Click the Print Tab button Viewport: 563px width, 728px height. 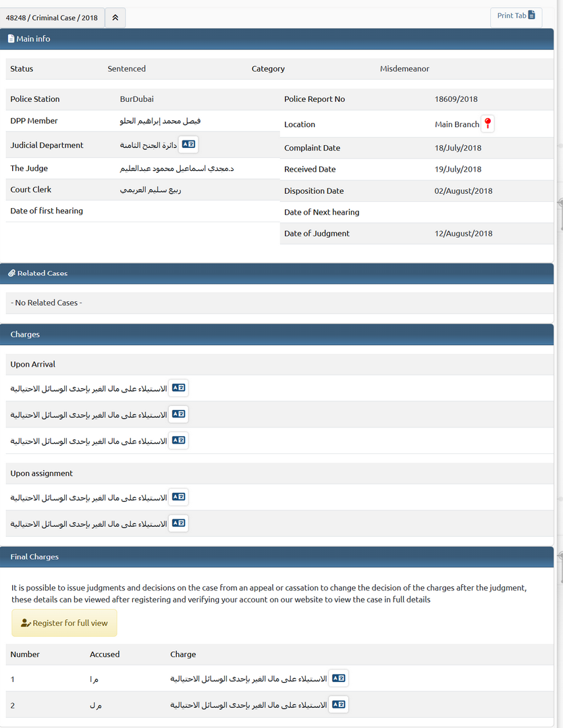[x=516, y=16]
